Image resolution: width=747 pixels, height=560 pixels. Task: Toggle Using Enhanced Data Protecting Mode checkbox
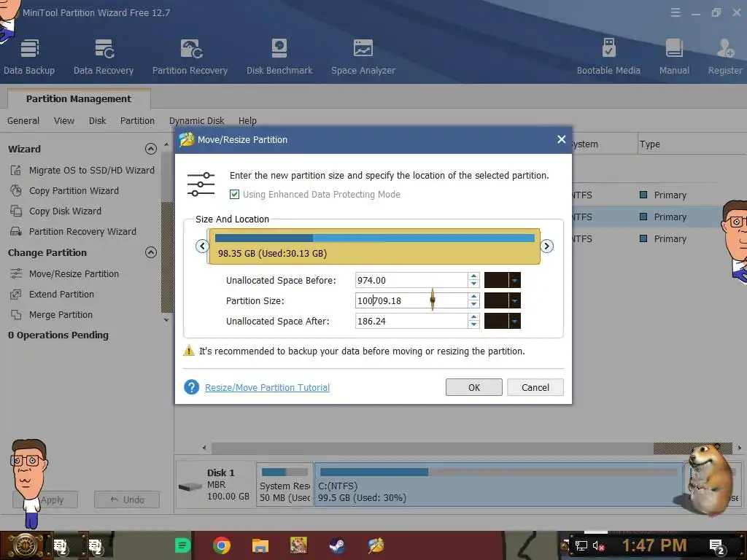click(x=234, y=194)
